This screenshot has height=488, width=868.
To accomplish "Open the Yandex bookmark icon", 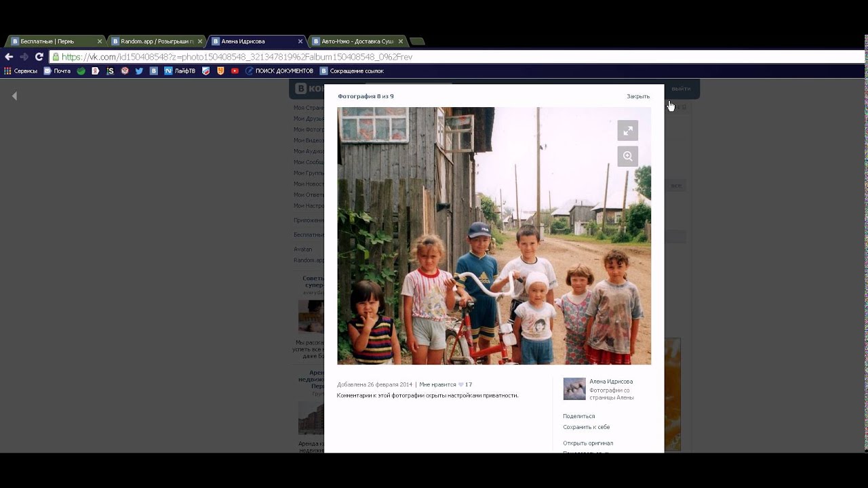I will click(x=96, y=70).
